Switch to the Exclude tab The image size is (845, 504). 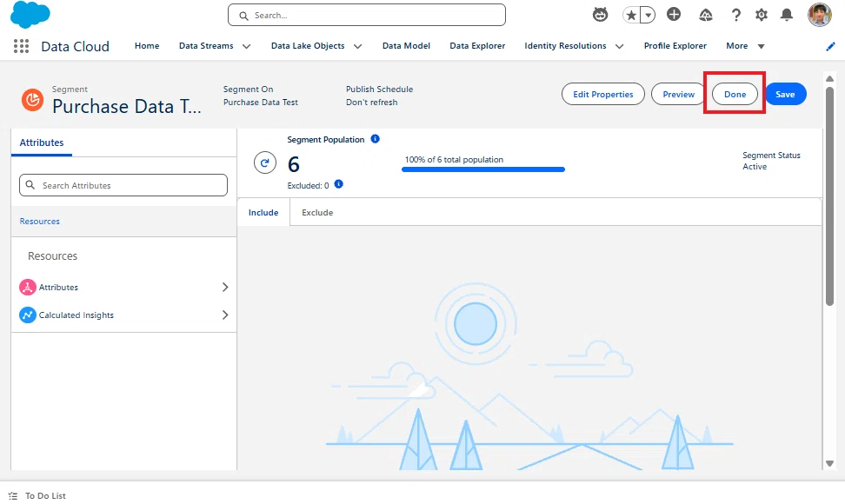pos(317,212)
